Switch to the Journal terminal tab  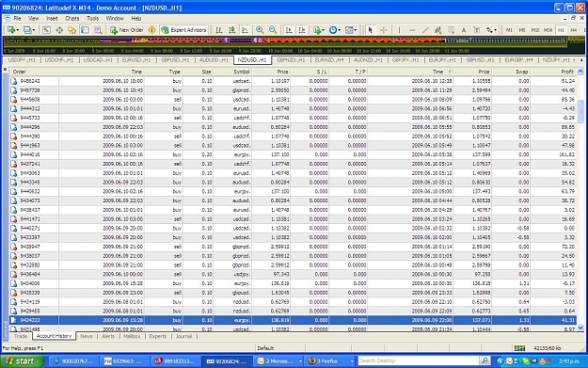183,337
